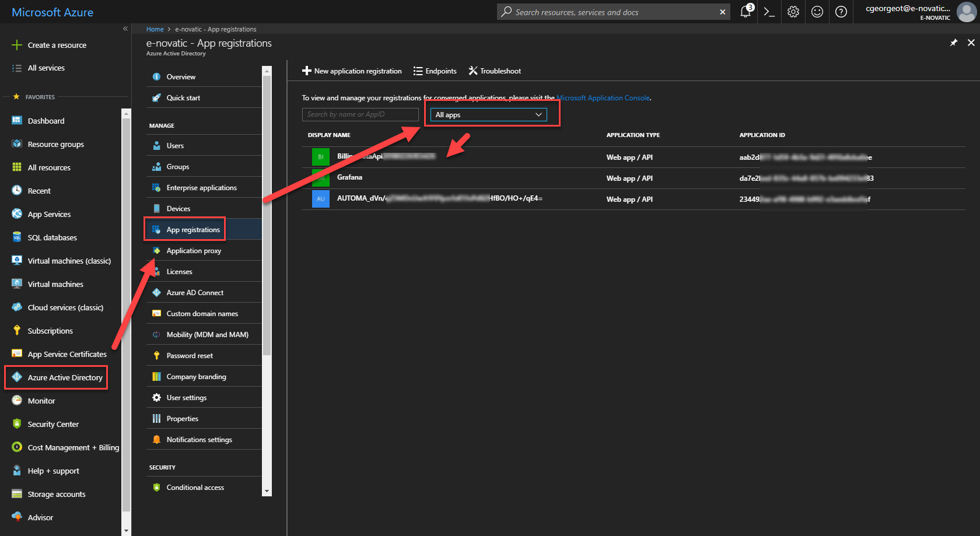Click the Azure Active Directory diamond icon
This screenshot has height=536, width=980.
click(x=17, y=377)
